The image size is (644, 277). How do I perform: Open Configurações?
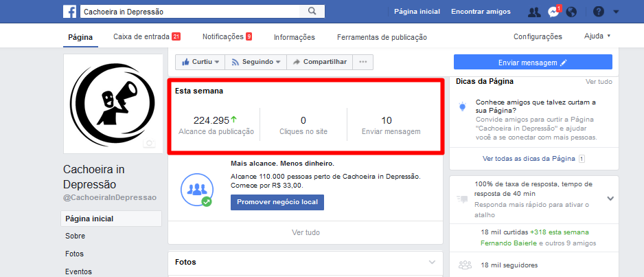[538, 36]
